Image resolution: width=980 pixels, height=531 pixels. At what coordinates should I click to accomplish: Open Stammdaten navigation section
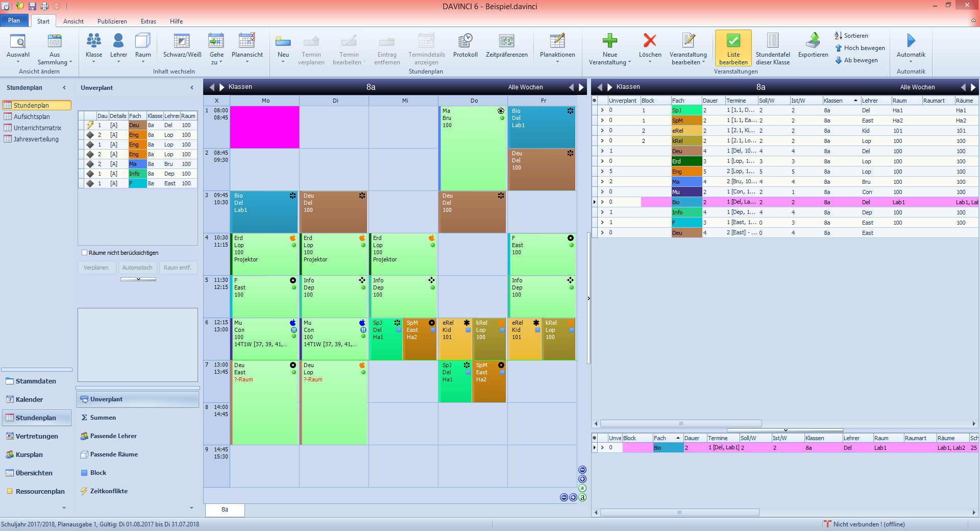pos(36,381)
